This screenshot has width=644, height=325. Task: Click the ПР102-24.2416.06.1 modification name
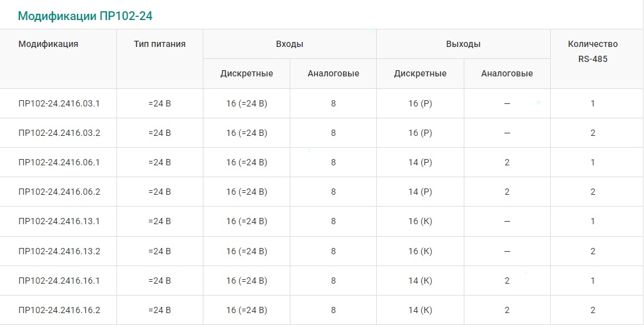coord(59,162)
